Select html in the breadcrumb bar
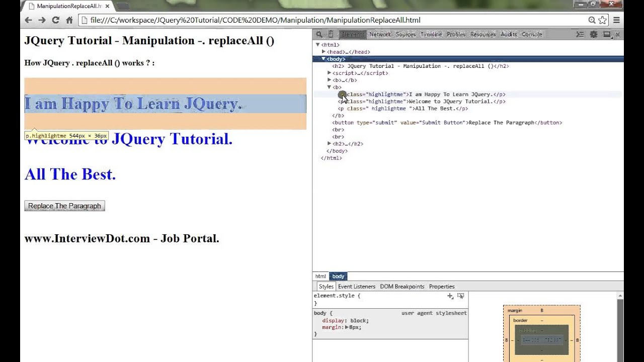Viewport: 644px width, 362px height. coord(320,277)
